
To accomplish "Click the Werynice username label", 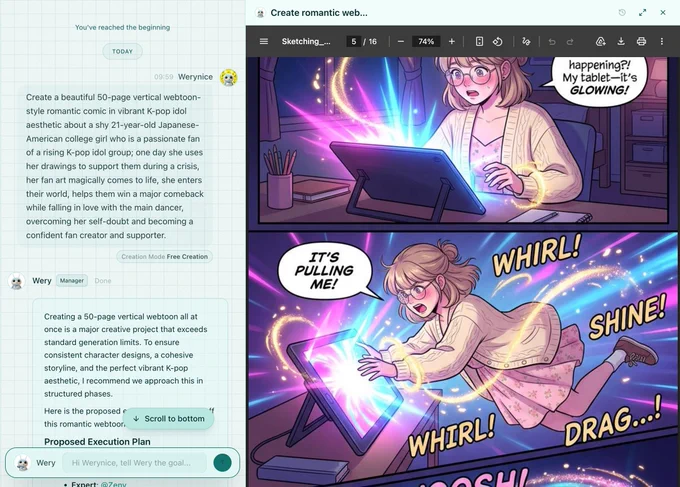I will click(x=195, y=77).
